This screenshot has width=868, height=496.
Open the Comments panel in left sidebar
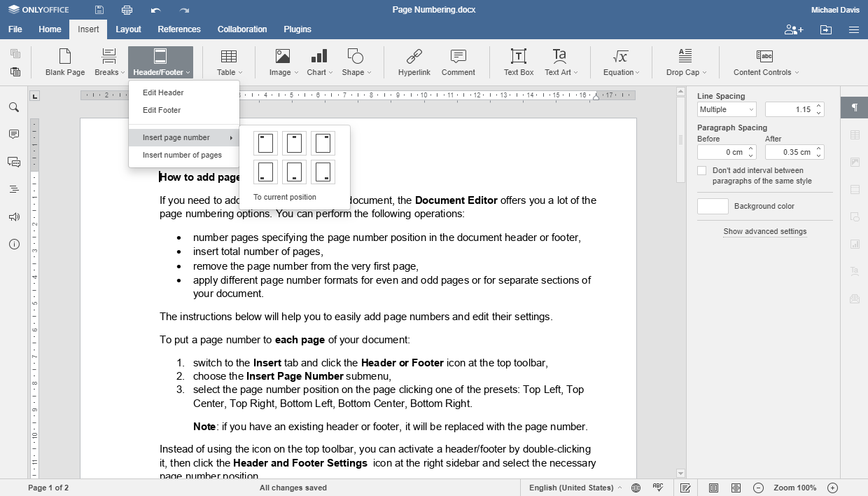14,134
